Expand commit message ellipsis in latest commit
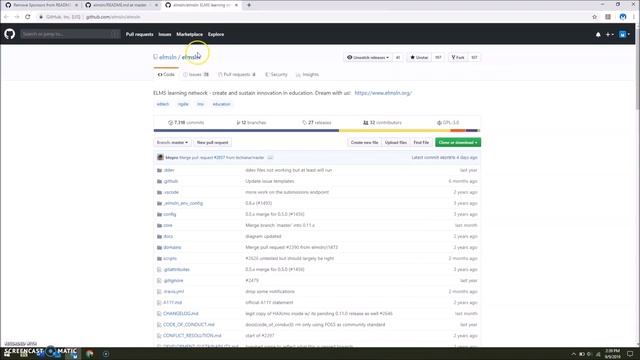This screenshot has height=360, width=640. (270, 158)
